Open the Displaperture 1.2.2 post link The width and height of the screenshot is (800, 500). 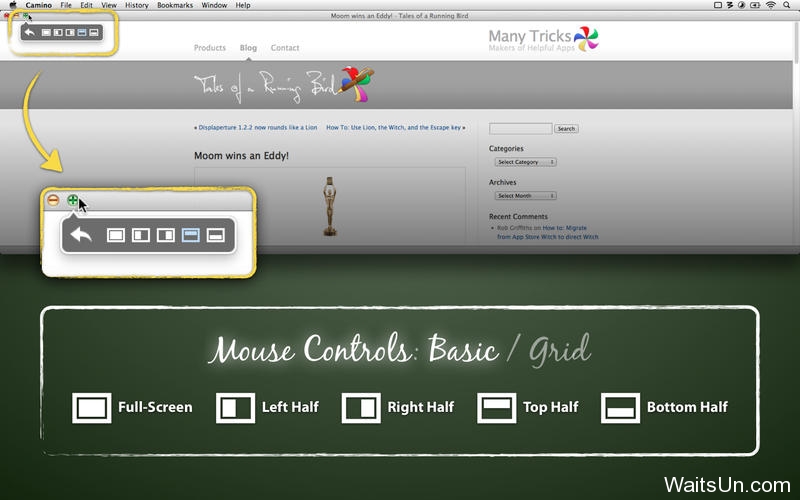258,128
